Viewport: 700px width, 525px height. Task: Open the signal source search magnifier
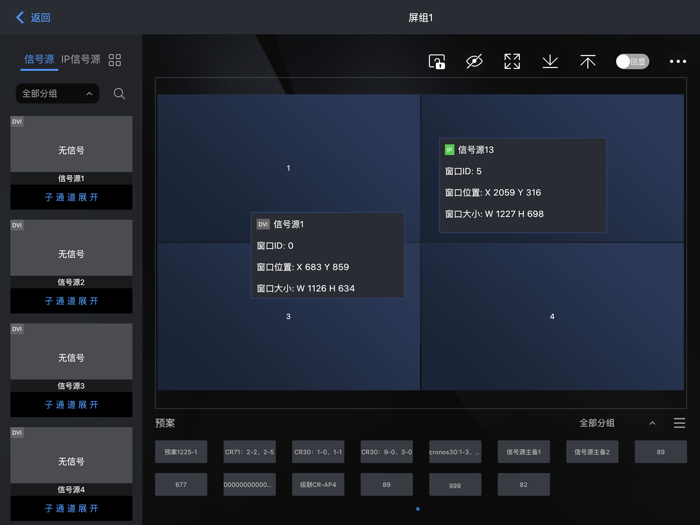coord(119,94)
